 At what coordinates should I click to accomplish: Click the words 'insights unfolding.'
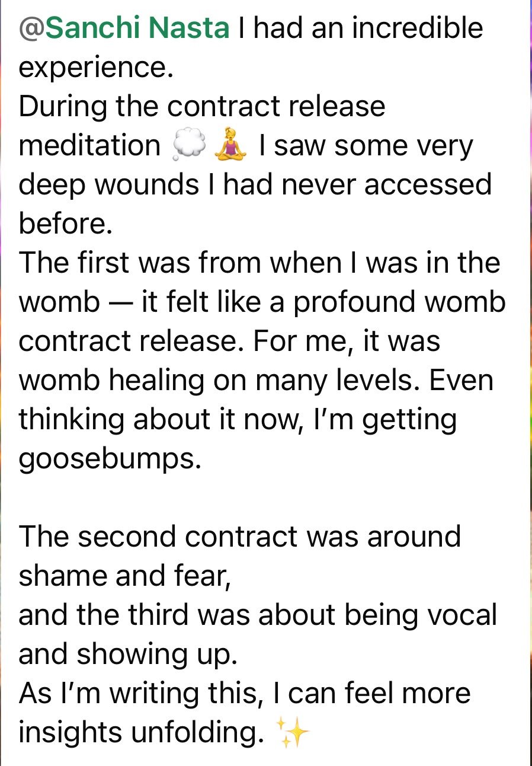(141, 733)
